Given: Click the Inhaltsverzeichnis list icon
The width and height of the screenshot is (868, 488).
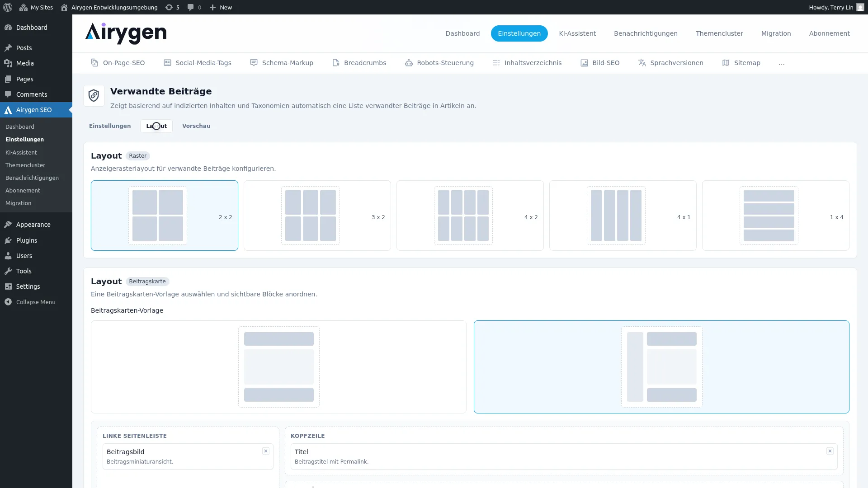Looking at the screenshot, I should point(496,63).
